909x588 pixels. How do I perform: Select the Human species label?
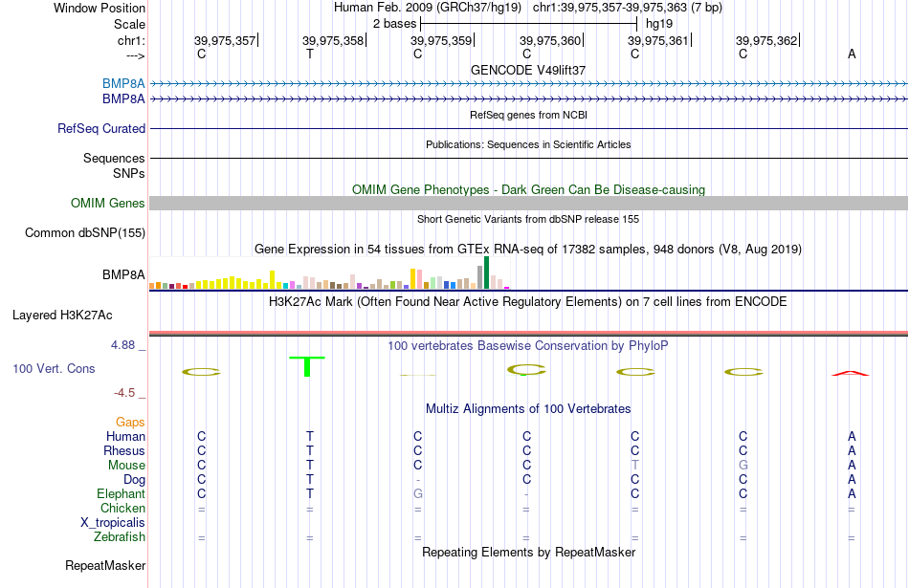click(x=125, y=436)
